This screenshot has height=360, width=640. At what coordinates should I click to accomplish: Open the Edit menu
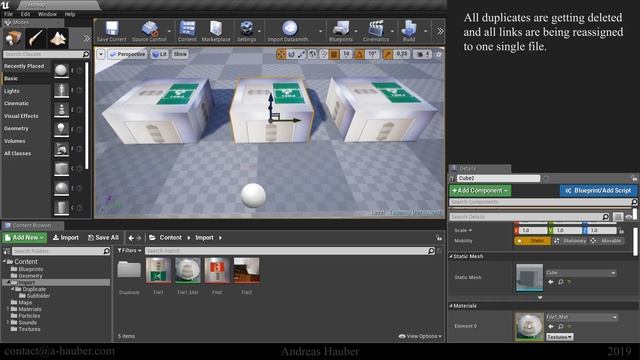point(25,14)
